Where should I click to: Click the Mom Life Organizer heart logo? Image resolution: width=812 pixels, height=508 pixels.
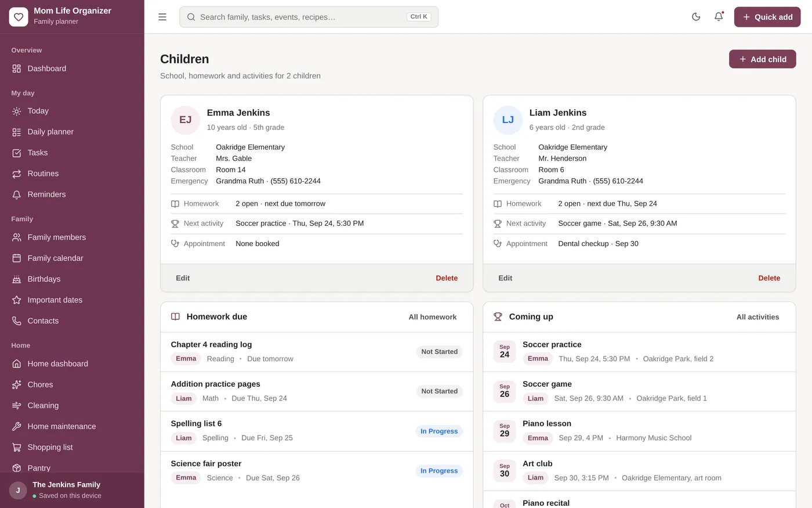pos(19,17)
